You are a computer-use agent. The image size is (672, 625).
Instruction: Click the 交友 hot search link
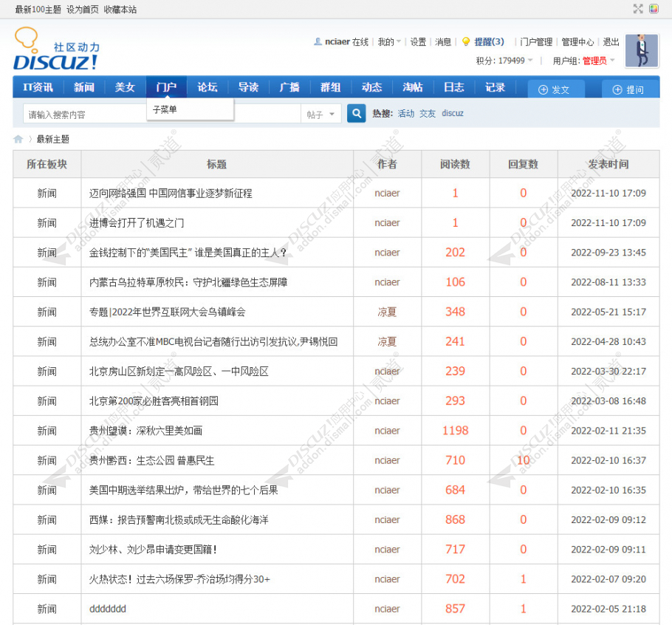coord(428,113)
